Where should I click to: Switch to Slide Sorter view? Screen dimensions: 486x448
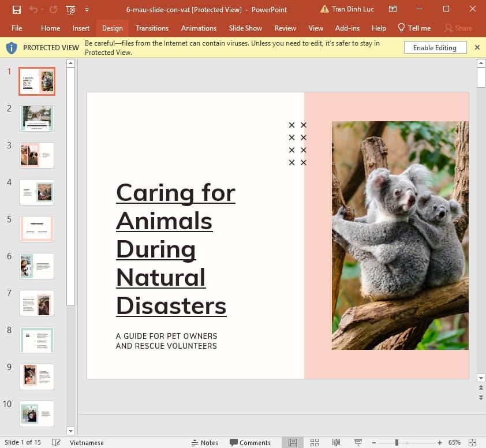pos(315,442)
